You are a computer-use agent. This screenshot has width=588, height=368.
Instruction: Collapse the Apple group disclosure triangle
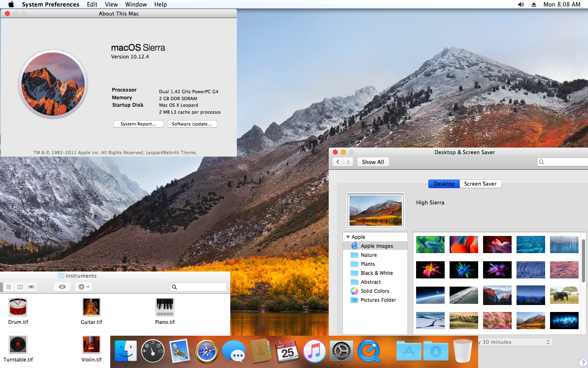(348, 237)
